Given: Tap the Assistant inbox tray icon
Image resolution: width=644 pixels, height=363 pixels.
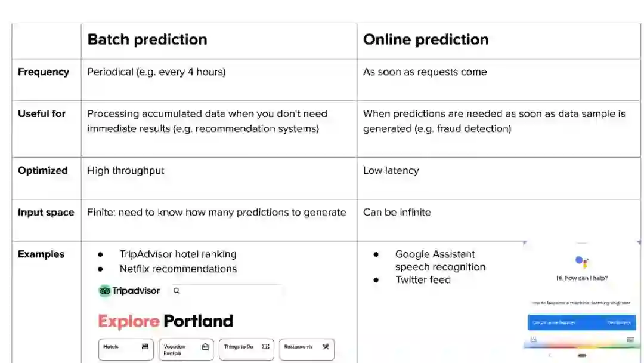Looking at the screenshot, I should 533,339.
